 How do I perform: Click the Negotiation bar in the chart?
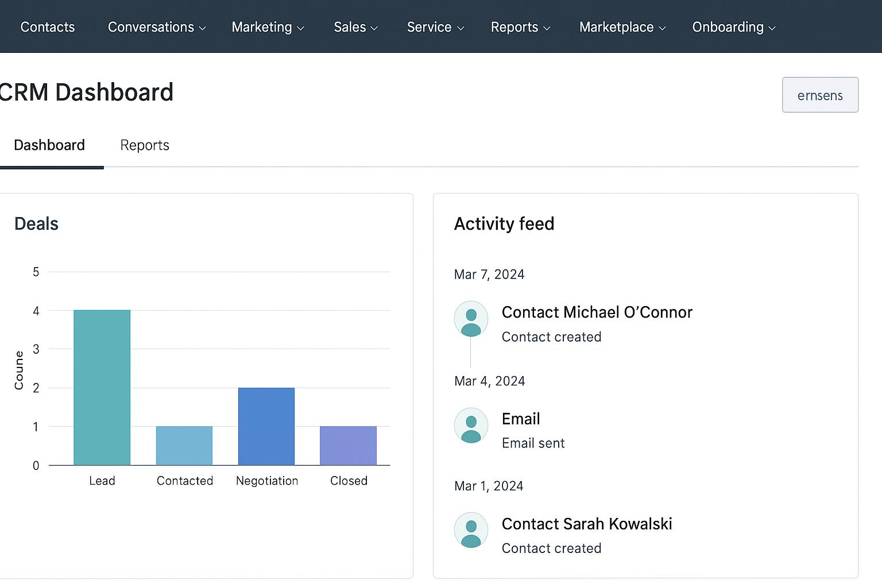click(x=266, y=426)
